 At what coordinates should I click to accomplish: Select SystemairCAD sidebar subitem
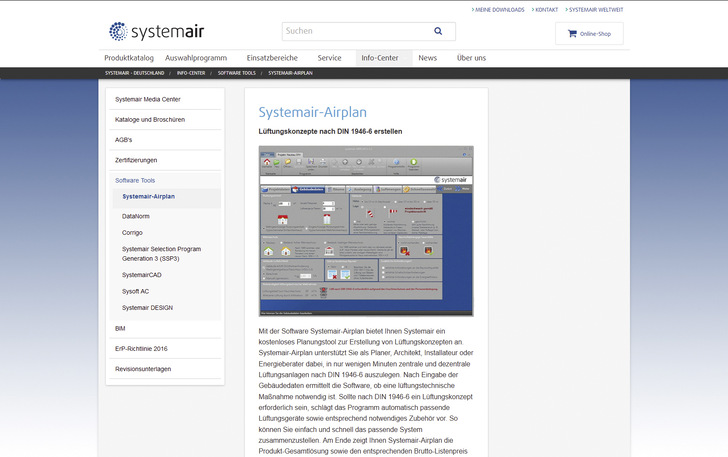(142, 275)
